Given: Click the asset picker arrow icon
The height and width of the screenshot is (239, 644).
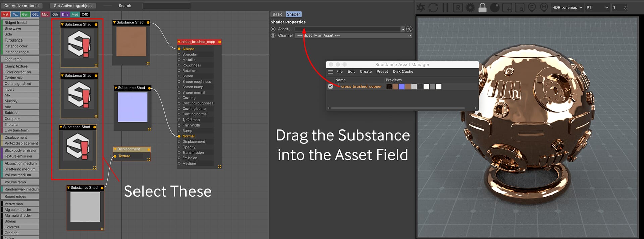Looking at the screenshot, I should click(409, 29).
